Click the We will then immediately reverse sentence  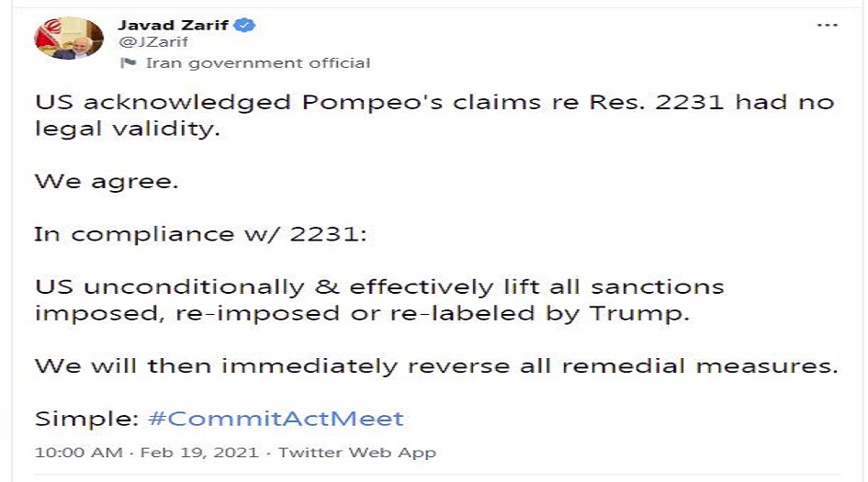coord(436,366)
